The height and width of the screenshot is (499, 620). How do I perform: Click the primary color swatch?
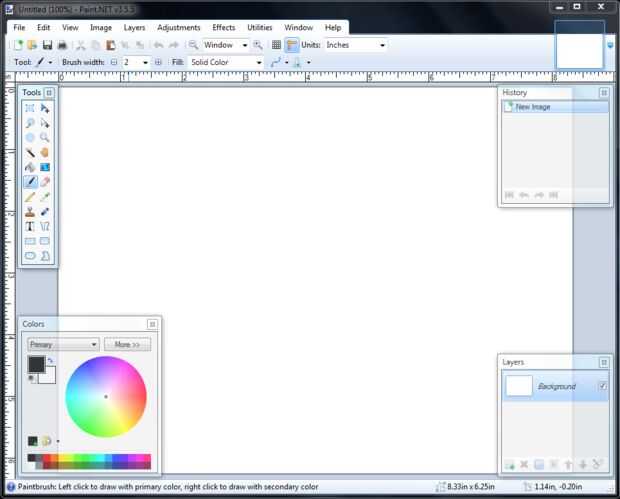pos(36,364)
